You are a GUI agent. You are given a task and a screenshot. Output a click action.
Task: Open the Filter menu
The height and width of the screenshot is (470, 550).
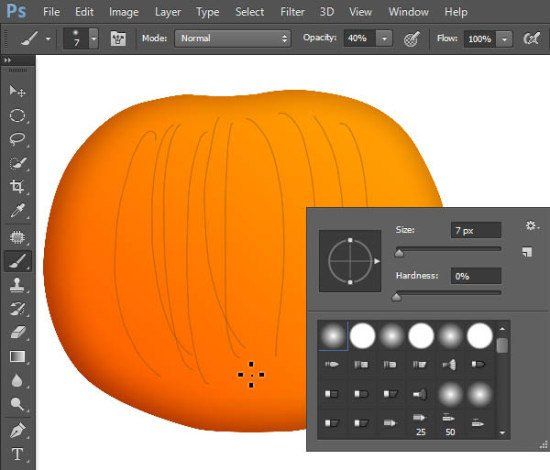pyautogui.click(x=292, y=12)
